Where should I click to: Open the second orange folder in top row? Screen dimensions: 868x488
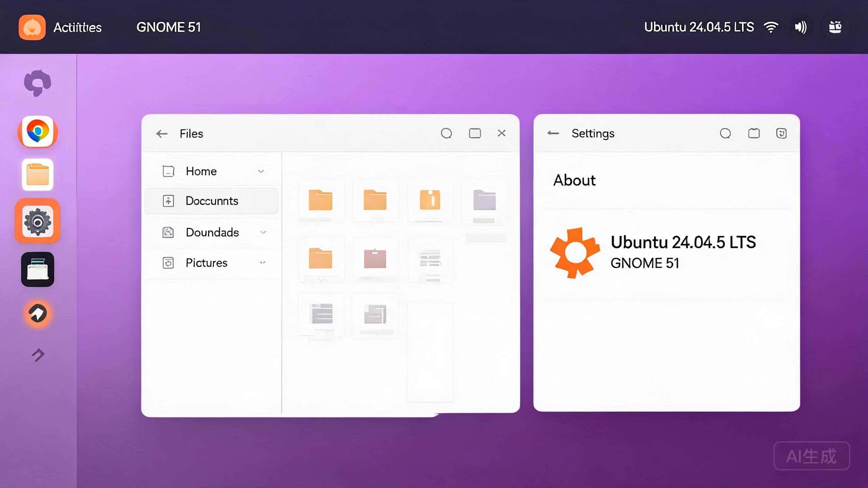(x=375, y=200)
